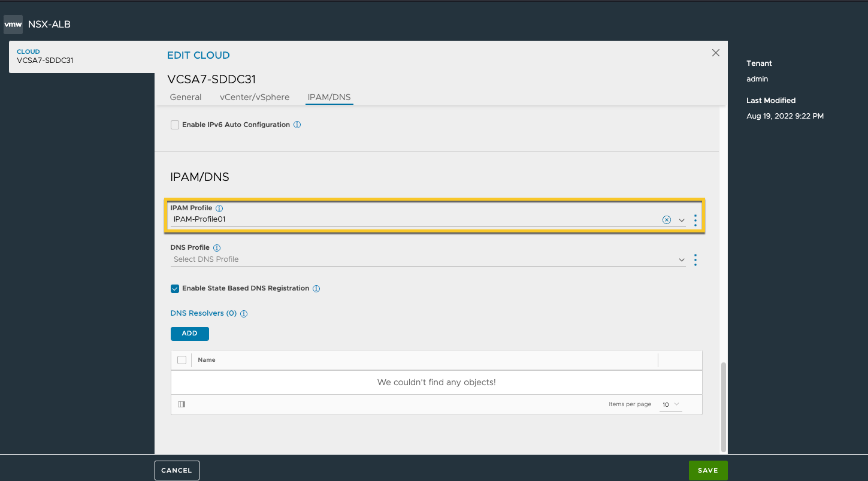Close the Edit Cloud dialog

[715, 53]
